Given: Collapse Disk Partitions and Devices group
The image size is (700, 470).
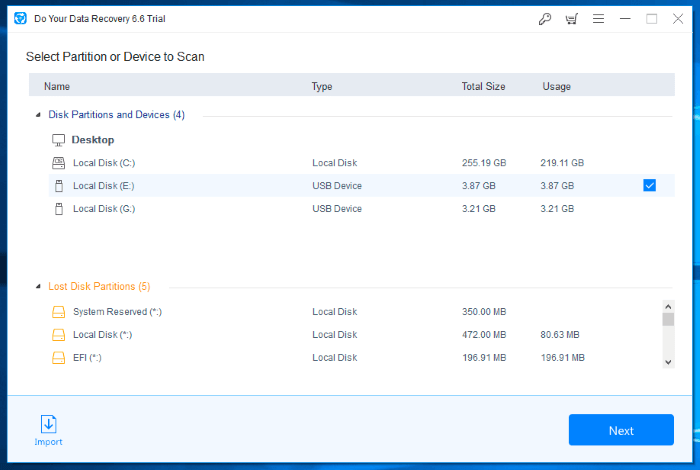Looking at the screenshot, I should point(38,115).
